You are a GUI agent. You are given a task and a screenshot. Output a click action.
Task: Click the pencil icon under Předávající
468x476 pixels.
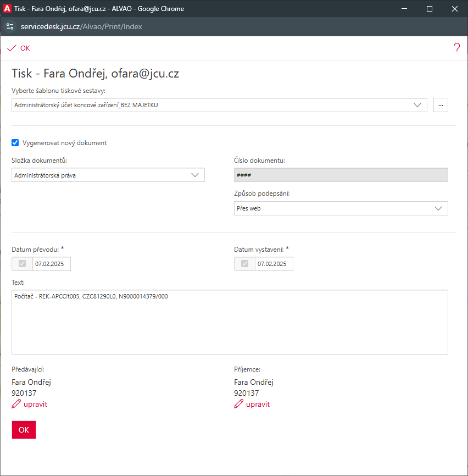(16, 405)
